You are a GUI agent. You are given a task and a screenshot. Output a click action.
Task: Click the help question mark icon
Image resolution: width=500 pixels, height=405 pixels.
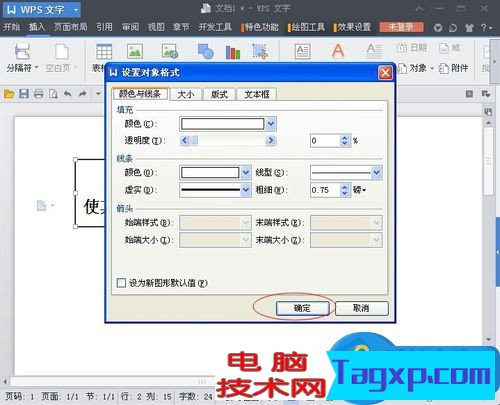[x=484, y=28]
